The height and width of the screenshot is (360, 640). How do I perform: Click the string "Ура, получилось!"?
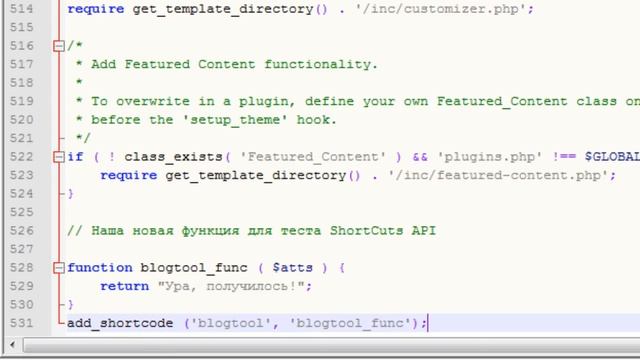(231, 286)
